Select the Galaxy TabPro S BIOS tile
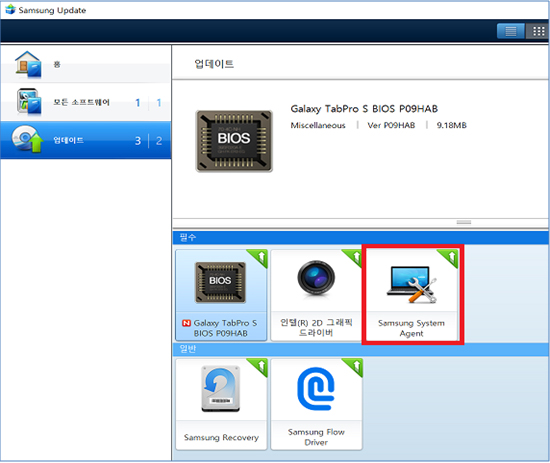 [x=221, y=295]
